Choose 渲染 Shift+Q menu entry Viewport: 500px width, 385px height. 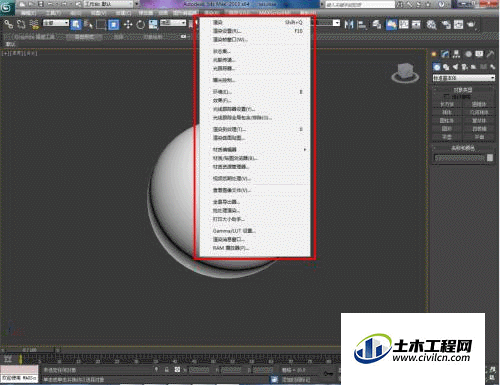pos(255,22)
